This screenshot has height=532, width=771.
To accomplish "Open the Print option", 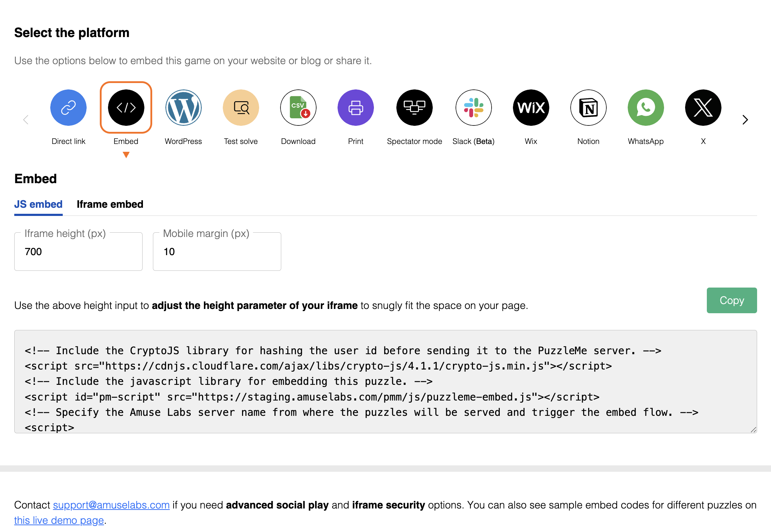I will coord(356,108).
